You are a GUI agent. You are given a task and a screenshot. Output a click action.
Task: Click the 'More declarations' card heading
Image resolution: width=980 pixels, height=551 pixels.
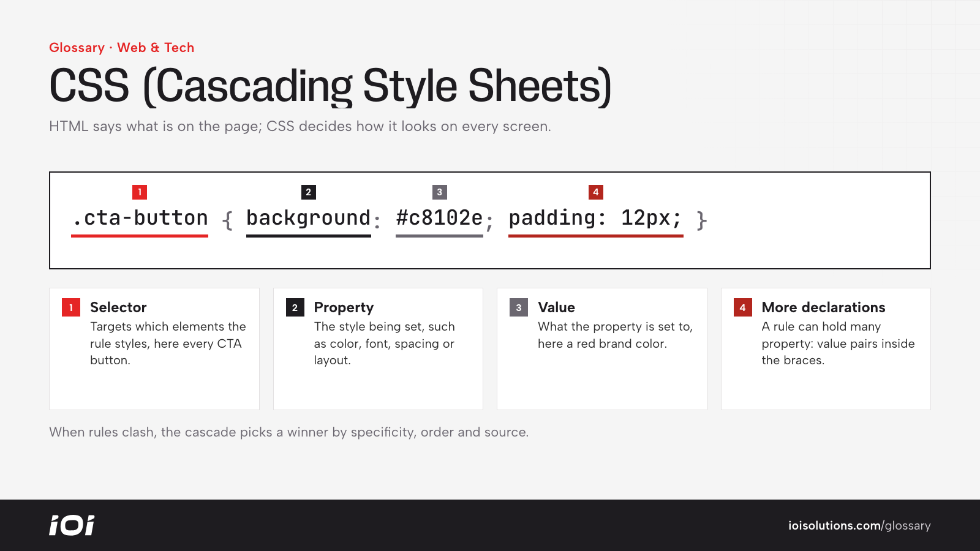coord(823,307)
